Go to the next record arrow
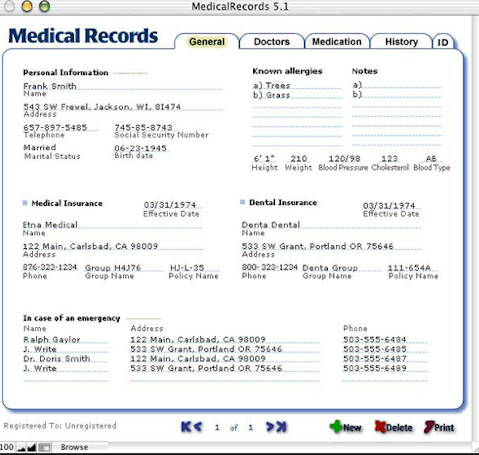The height and width of the screenshot is (455, 479). (270, 427)
